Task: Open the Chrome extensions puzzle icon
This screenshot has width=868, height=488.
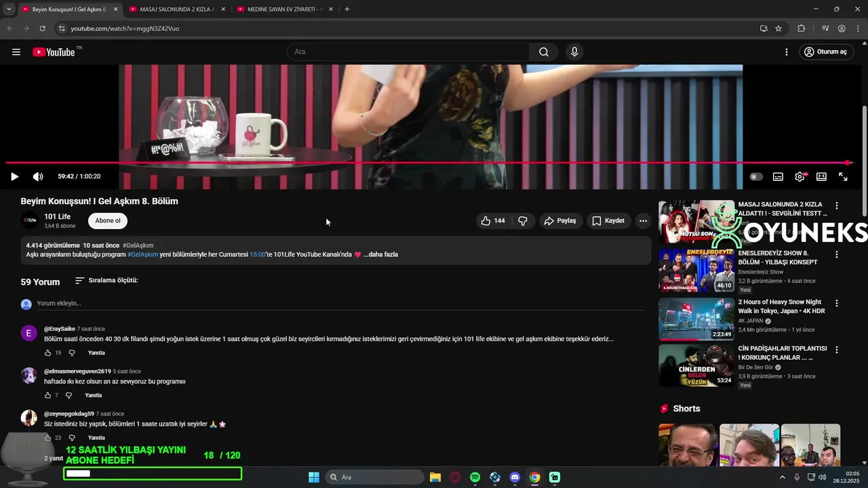Action: 802,28
